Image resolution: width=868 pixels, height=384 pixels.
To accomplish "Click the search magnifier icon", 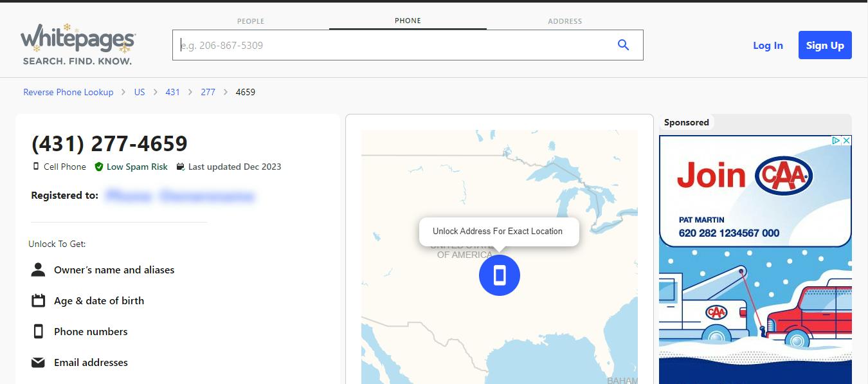I will [x=623, y=45].
